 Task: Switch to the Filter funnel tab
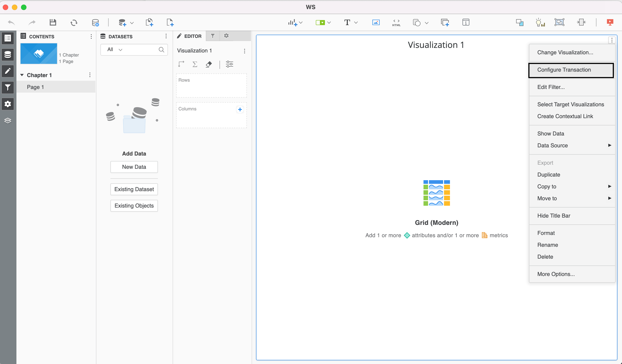[212, 36]
